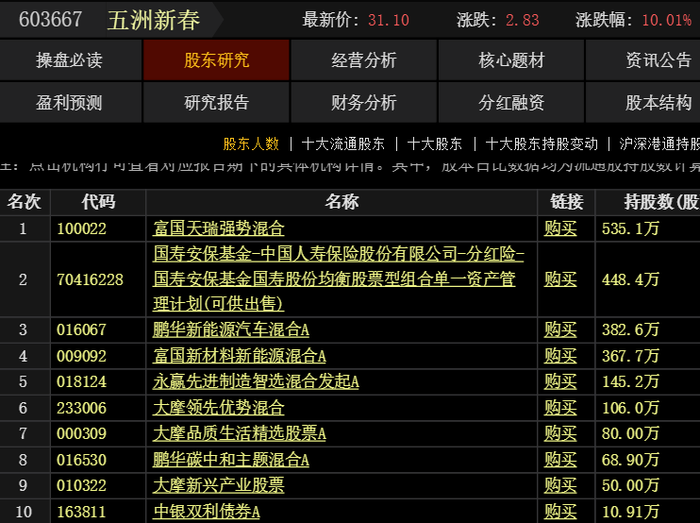Screen dimensions: 700x523
Task: Click 购买 for 鹏华碳中和主题混合A
Action: [560, 460]
